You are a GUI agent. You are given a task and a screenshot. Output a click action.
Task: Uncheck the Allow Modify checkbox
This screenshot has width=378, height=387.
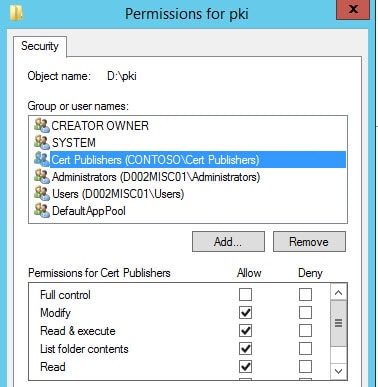tap(245, 313)
